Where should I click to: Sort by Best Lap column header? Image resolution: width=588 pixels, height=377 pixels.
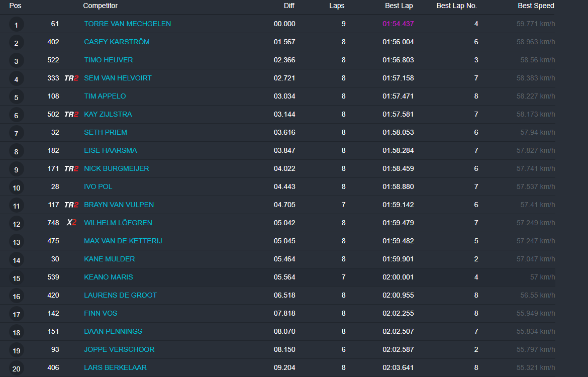(x=399, y=6)
